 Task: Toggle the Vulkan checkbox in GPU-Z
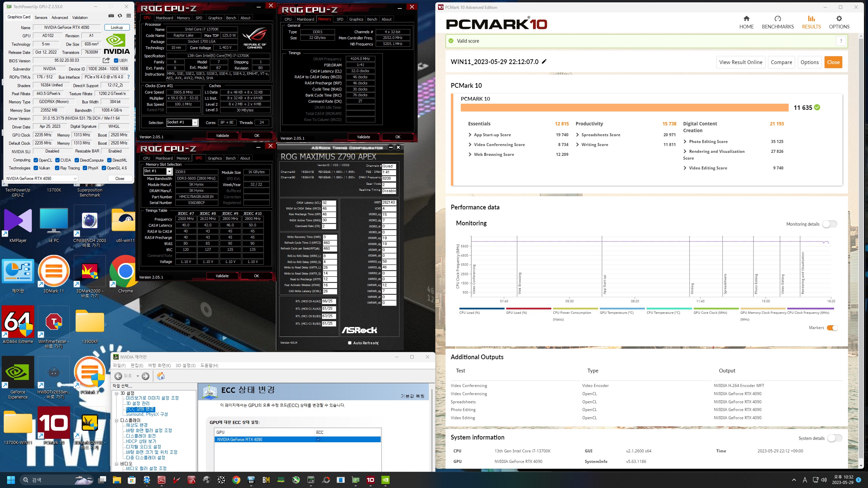[36, 168]
